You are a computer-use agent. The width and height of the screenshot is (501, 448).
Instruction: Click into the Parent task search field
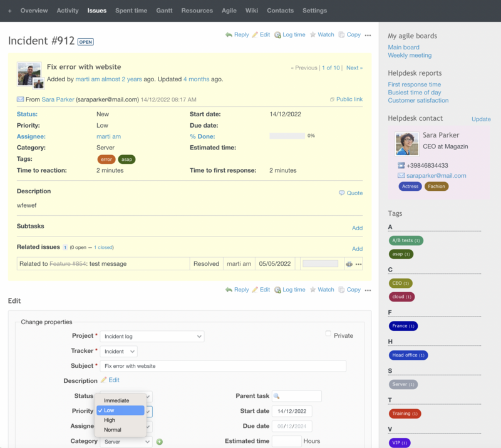point(297,396)
